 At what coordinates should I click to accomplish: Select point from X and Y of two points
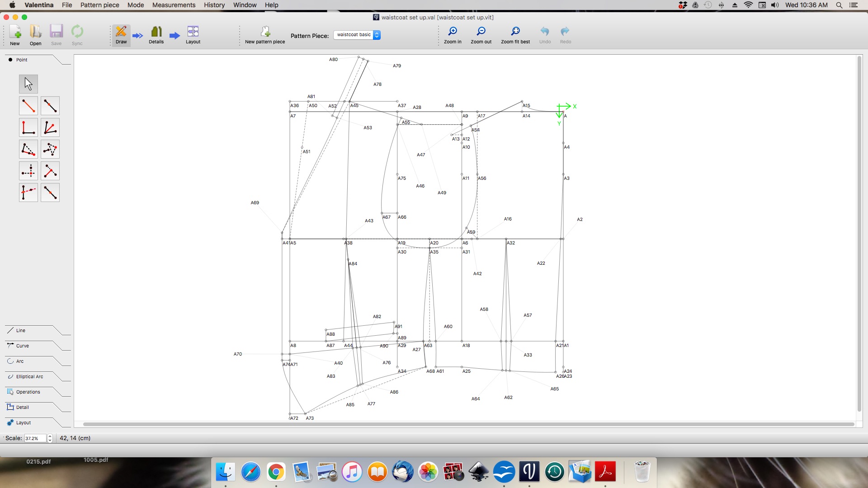click(28, 171)
